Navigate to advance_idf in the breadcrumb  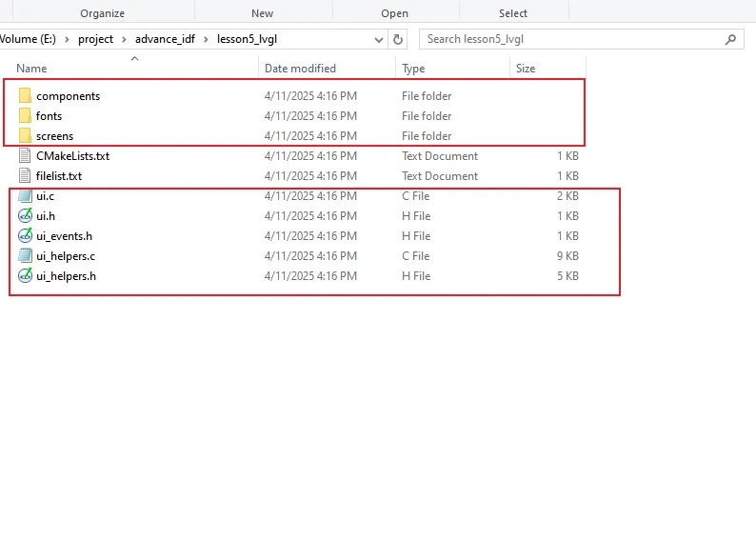(x=165, y=39)
